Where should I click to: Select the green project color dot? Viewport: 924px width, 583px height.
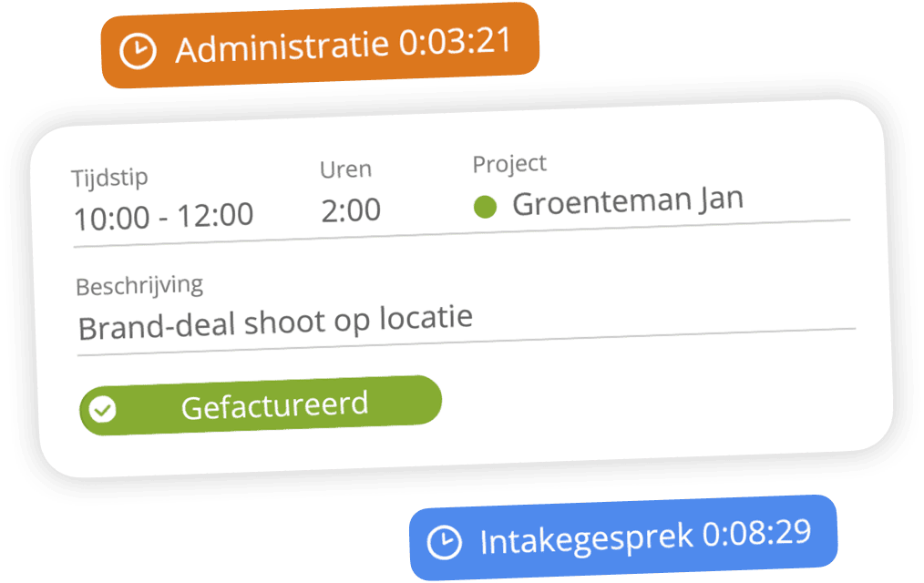click(x=486, y=207)
